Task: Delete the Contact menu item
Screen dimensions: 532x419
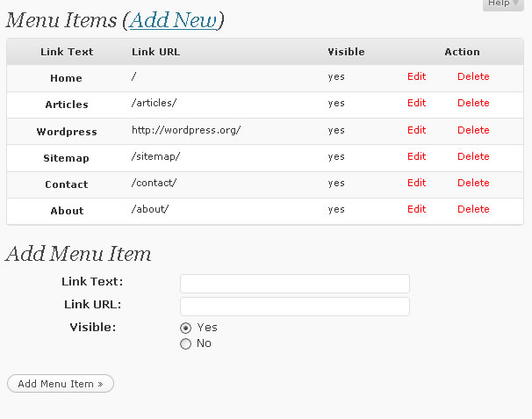Action: (x=473, y=183)
